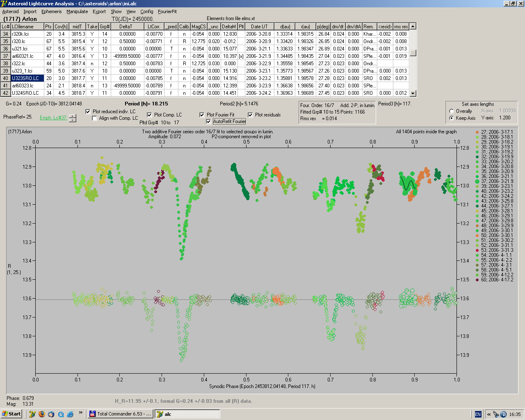The height and width of the screenshot is (420, 525).
Task: Open the Show menu
Action: [116, 11]
